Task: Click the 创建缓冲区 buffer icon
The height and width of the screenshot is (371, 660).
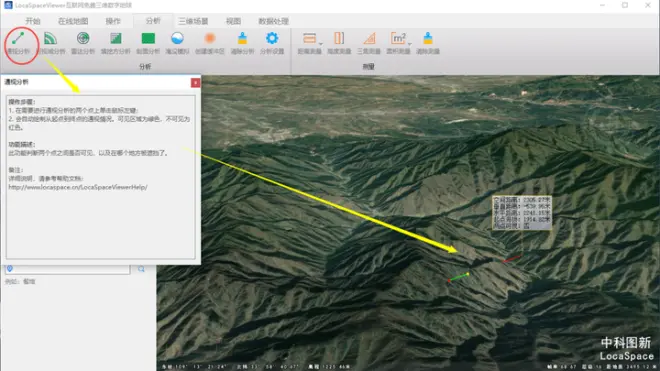Action: (210, 43)
